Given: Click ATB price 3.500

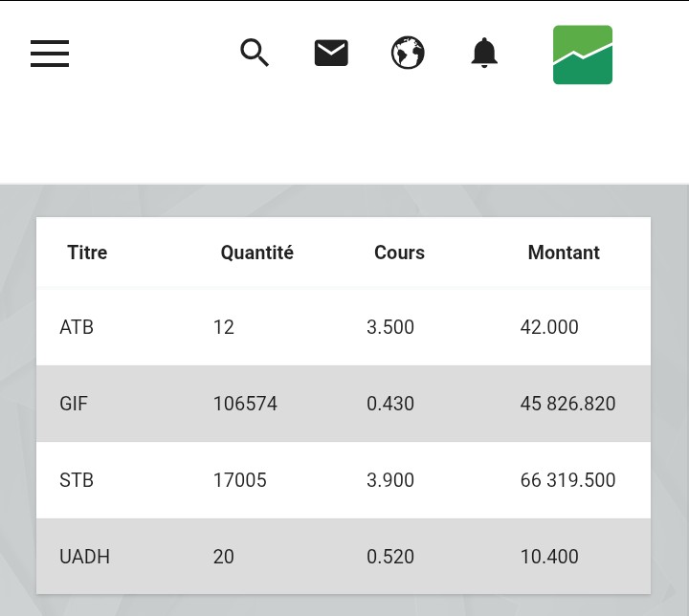Looking at the screenshot, I should point(390,327).
